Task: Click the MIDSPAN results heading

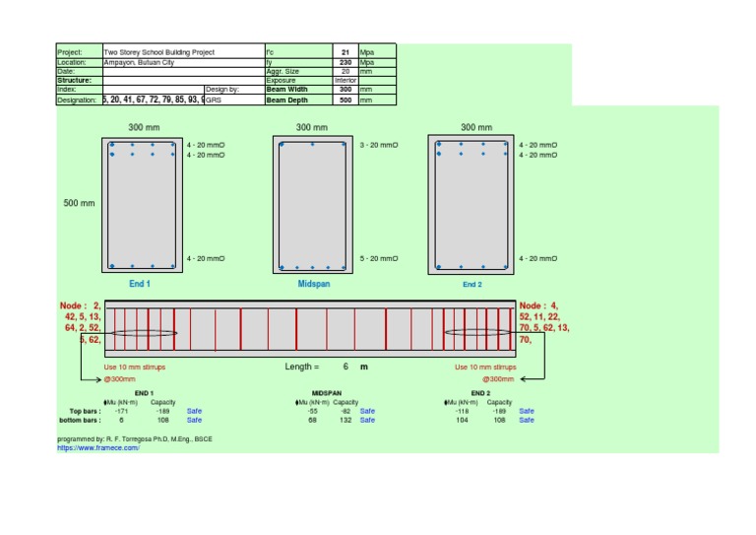Action: click(x=327, y=393)
